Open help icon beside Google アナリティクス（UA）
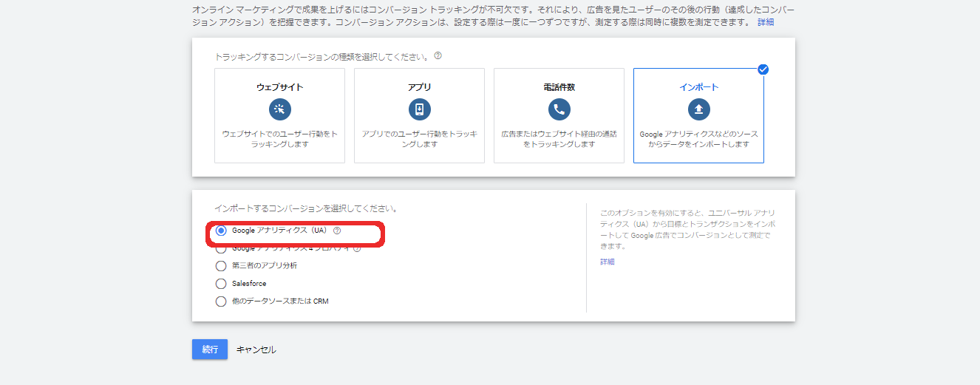980x385 pixels. tap(337, 231)
